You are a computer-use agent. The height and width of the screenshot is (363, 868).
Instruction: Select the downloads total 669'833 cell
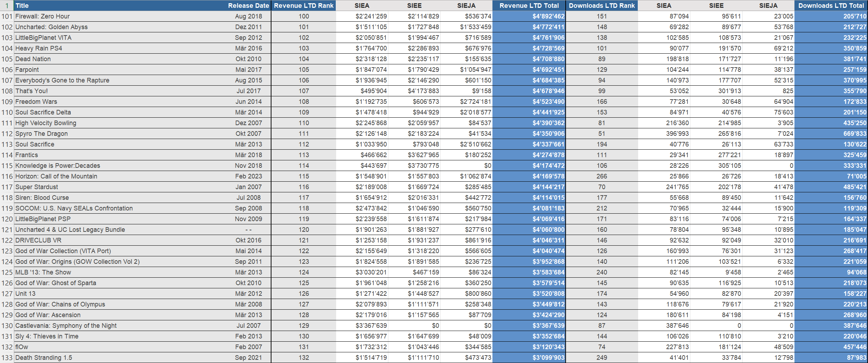pyautogui.click(x=831, y=134)
